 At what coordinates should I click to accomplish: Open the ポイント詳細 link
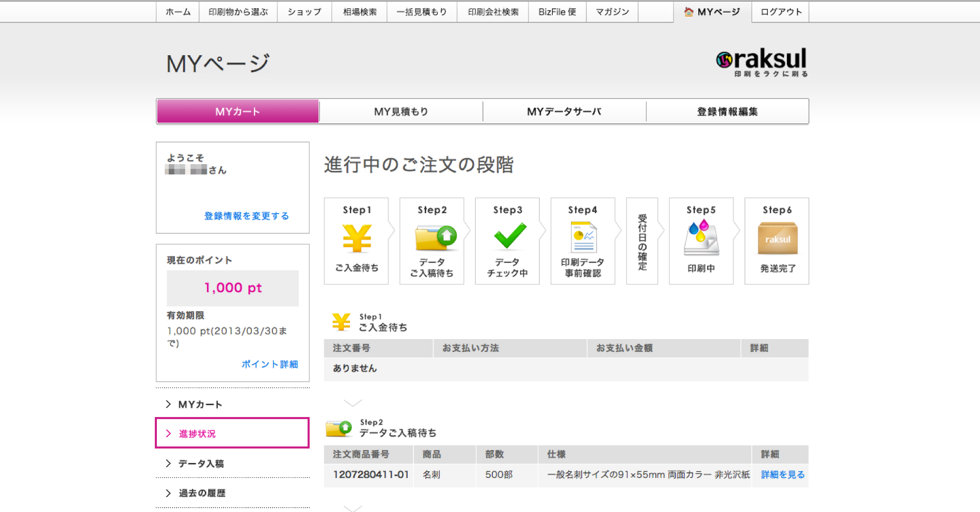click(x=269, y=364)
